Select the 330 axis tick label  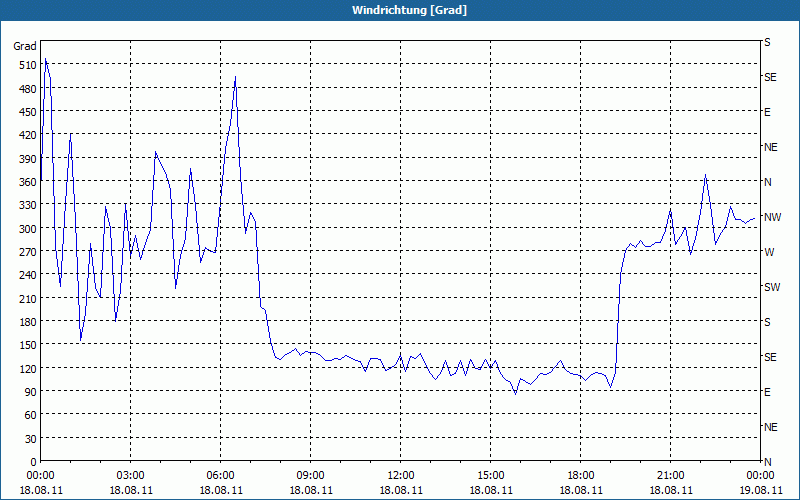[x=28, y=205]
